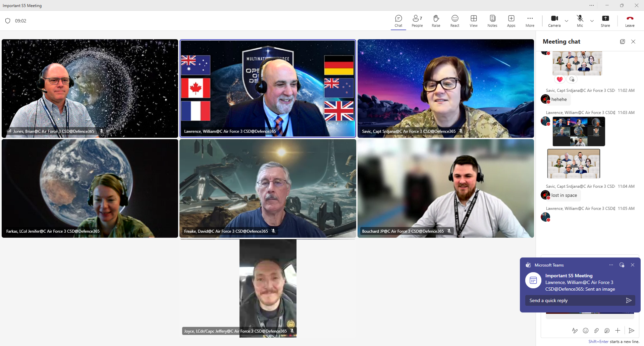
Task: Unmute the Mic
Action: (x=580, y=21)
